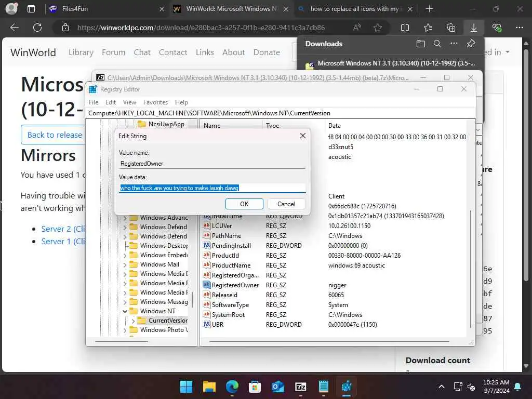This screenshot has width=532, height=399.
Task: Open Edge profile avatar
Action: [x=12, y=8]
